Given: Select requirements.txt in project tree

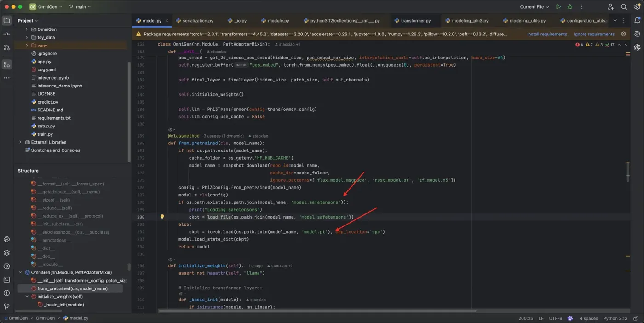Looking at the screenshot, I should pyautogui.click(x=54, y=118).
